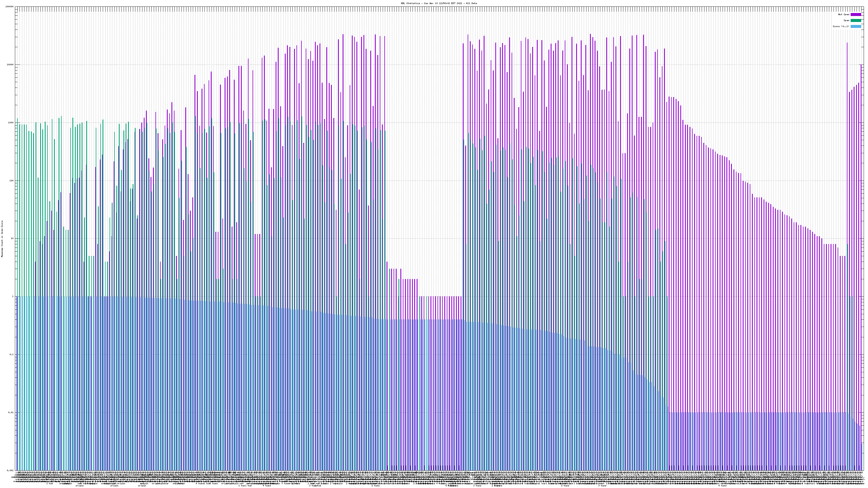Click the 0.01 y-axis tick label
The image size is (868, 488).
(11, 412)
